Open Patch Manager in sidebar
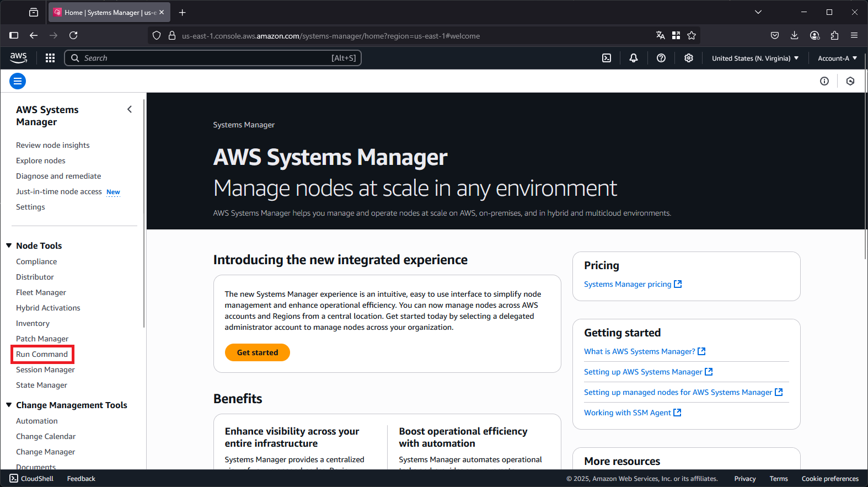868x487 pixels. point(42,339)
